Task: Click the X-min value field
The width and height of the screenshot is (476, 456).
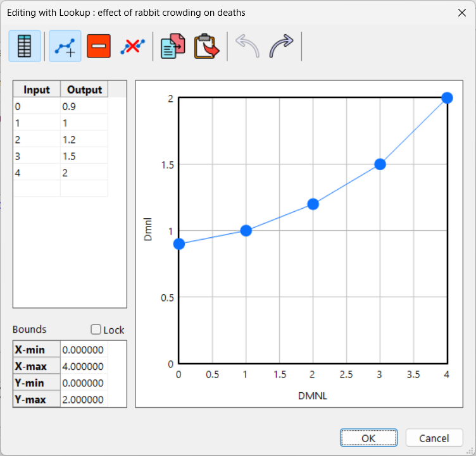Action: (x=84, y=350)
